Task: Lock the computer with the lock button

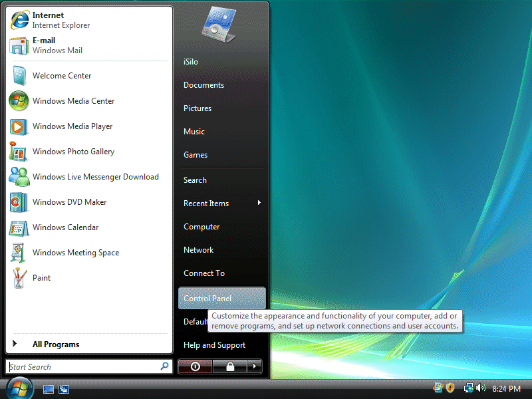Action: (x=230, y=366)
